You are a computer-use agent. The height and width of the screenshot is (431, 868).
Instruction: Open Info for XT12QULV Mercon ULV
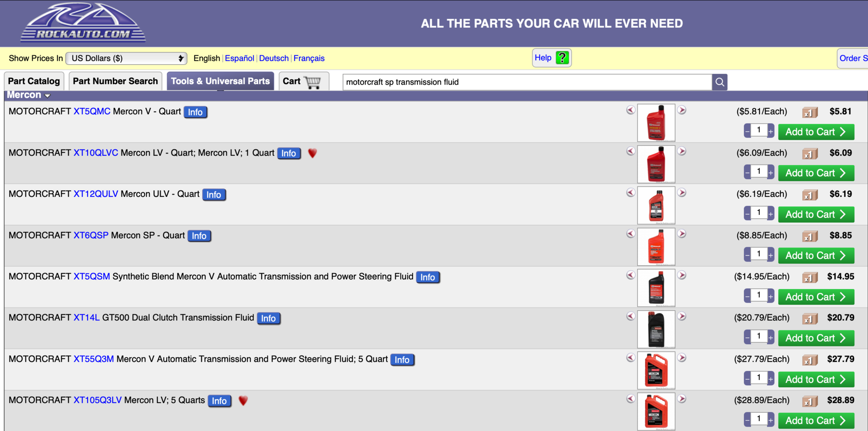pos(214,195)
